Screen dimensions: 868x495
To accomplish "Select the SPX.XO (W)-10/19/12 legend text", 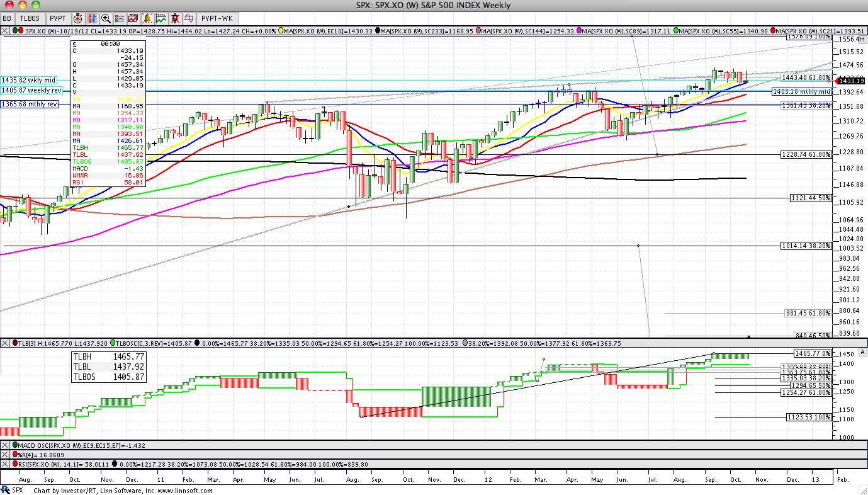I will [x=57, y=31].
